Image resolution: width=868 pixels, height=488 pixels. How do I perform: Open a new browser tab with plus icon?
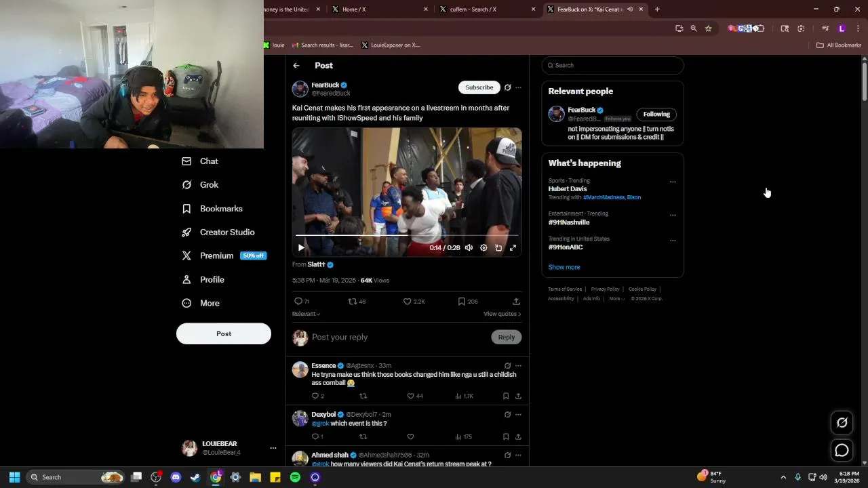coord(657,9)
